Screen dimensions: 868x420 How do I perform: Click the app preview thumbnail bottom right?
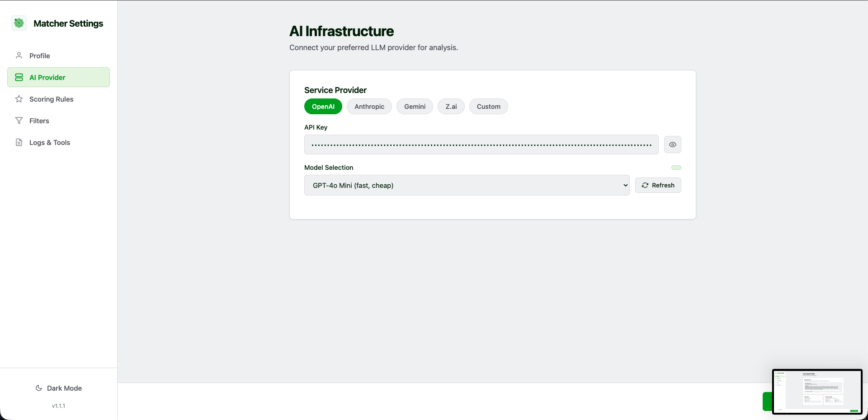[x=817, y=392]
